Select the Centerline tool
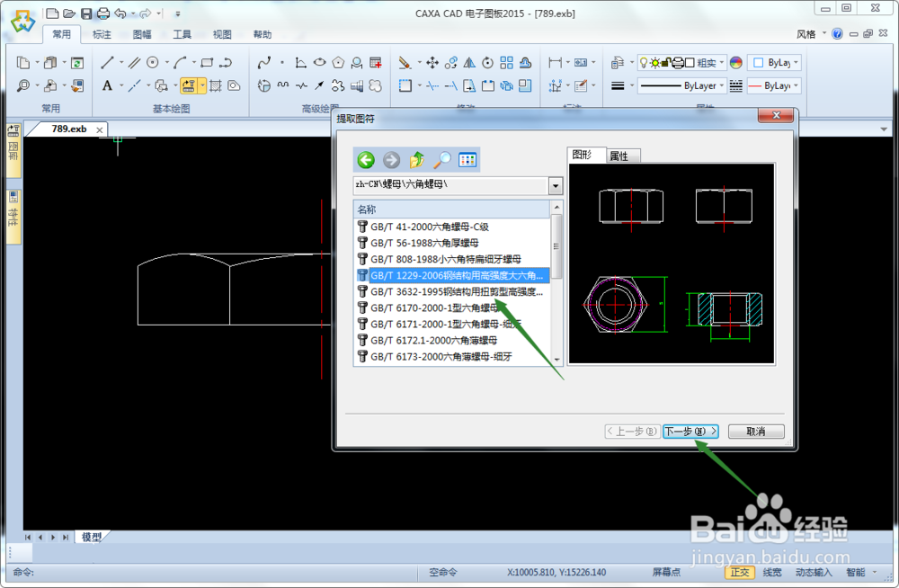 [x=135, y=85]
